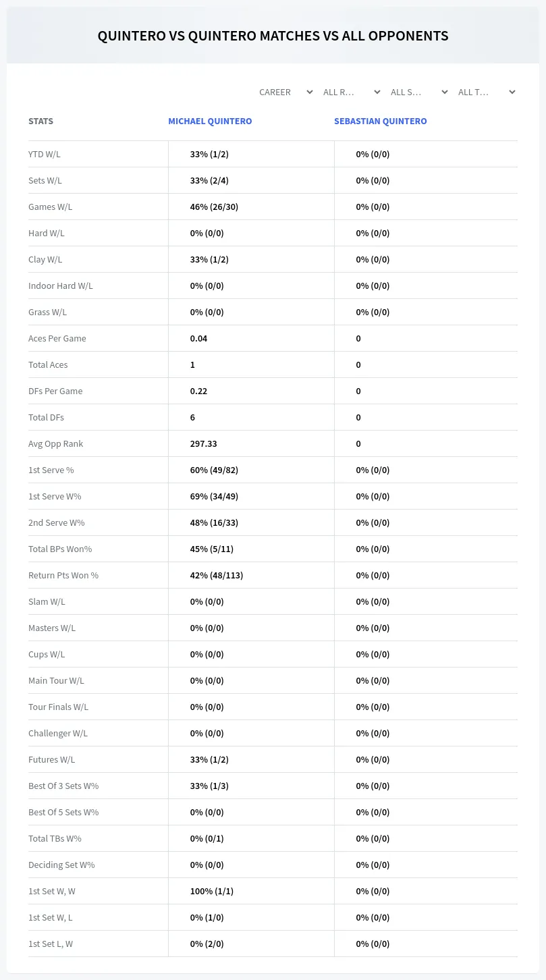Viewport: 546px width, 980px height.
Task: Select the Avg Opp Rank value 297.33
Action: point(204,443)
